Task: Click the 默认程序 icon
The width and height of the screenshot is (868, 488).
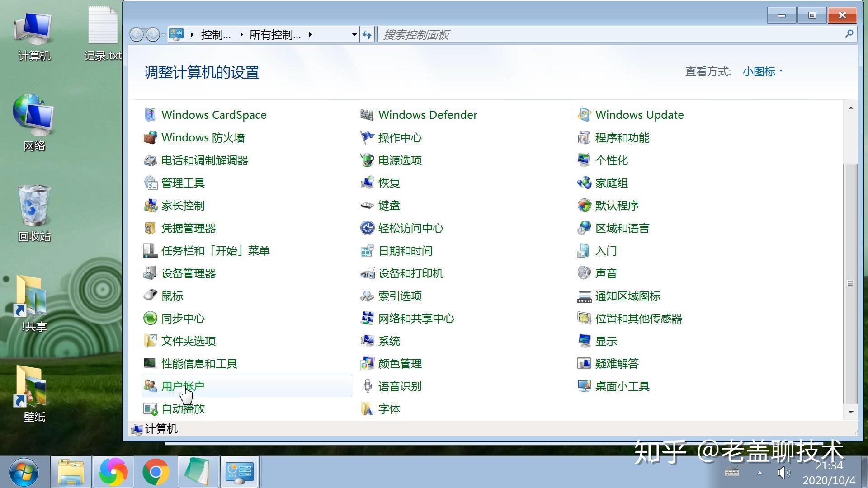Action: (x=584, y=205)
